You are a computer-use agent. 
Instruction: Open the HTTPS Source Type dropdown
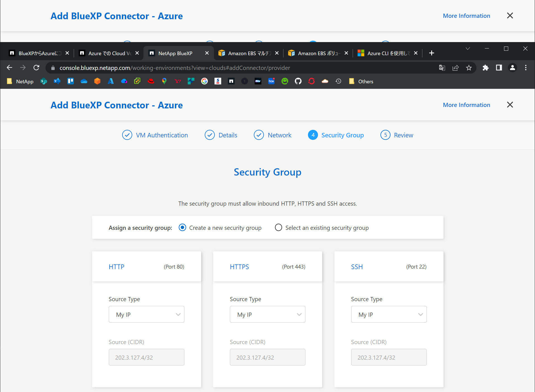click(x=267, y=314)
